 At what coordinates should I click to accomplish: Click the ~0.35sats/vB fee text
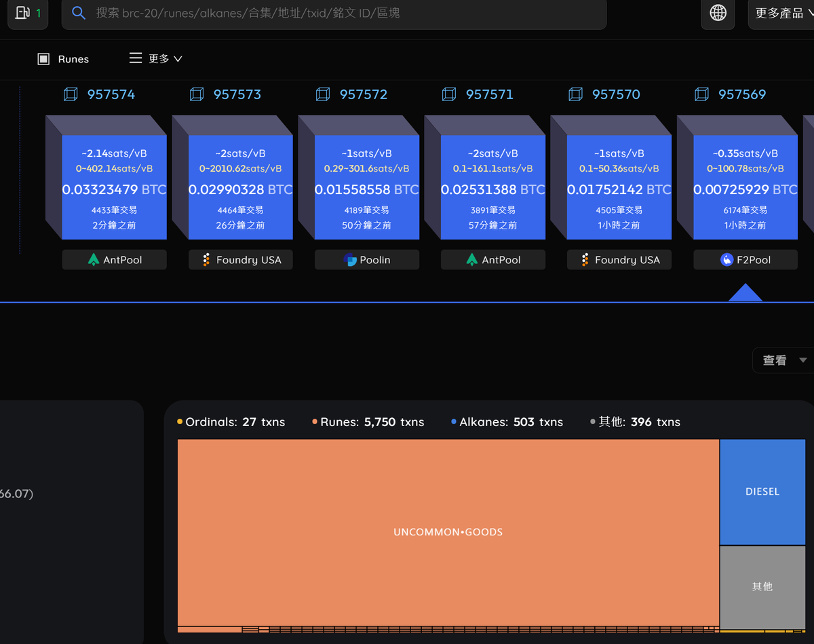(x=745, y=153)
